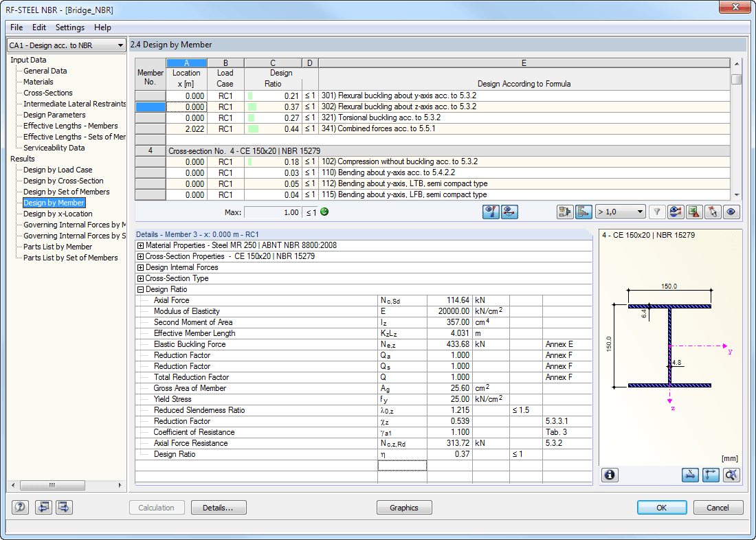Click the Cancel button
This screenshot has height=540, width=756.
[718, 507]
